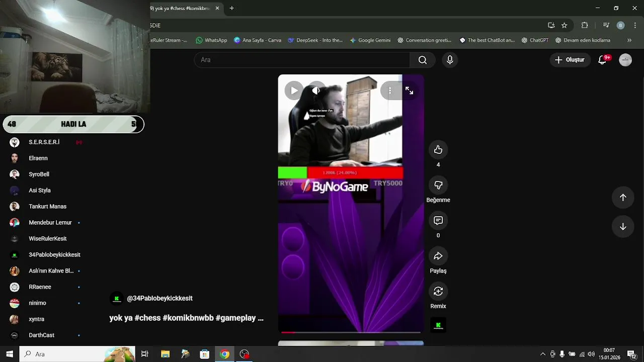Click the #komikbnwbb hashtag
644x362 pixels.
pyautogui.click(x=188, y=318)
